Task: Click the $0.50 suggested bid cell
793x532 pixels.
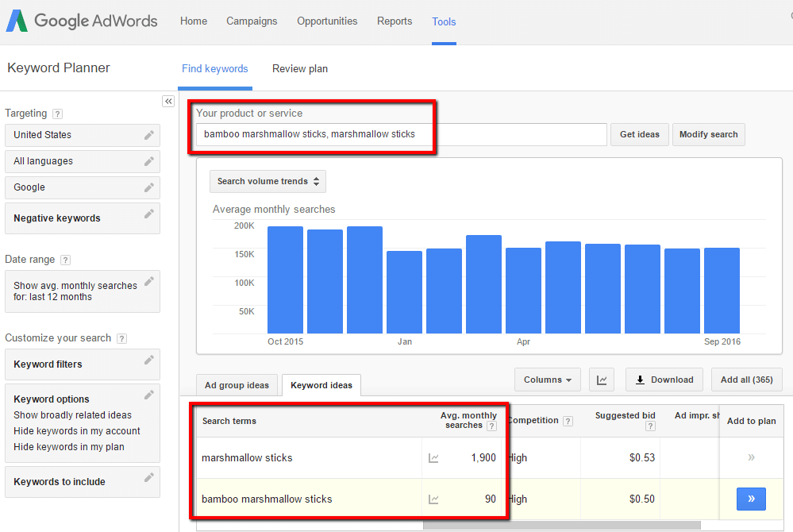Action: point(642,499)
